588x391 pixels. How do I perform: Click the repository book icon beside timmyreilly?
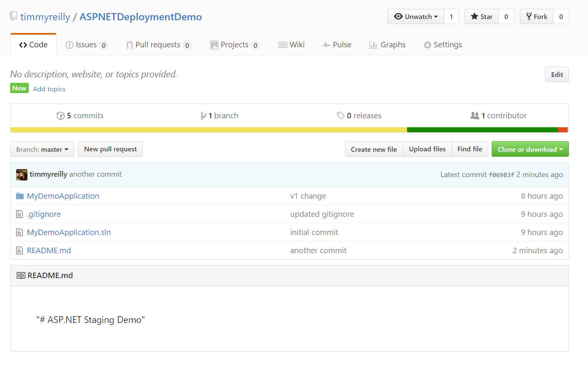(x=14, y=16)
